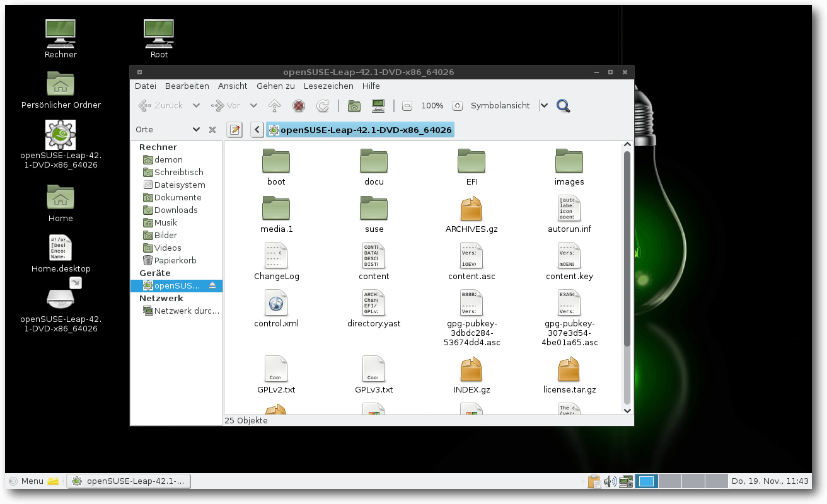Select the ChangeLog file

point(276,262)
